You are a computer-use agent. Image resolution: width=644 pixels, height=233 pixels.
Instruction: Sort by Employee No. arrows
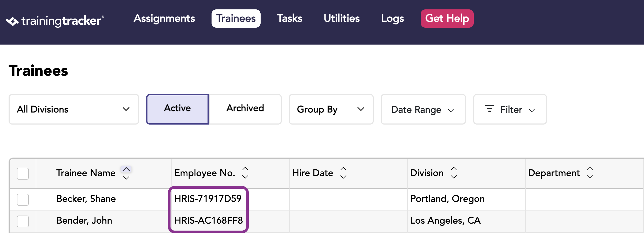pyautogui.click(x=245, y=173)
